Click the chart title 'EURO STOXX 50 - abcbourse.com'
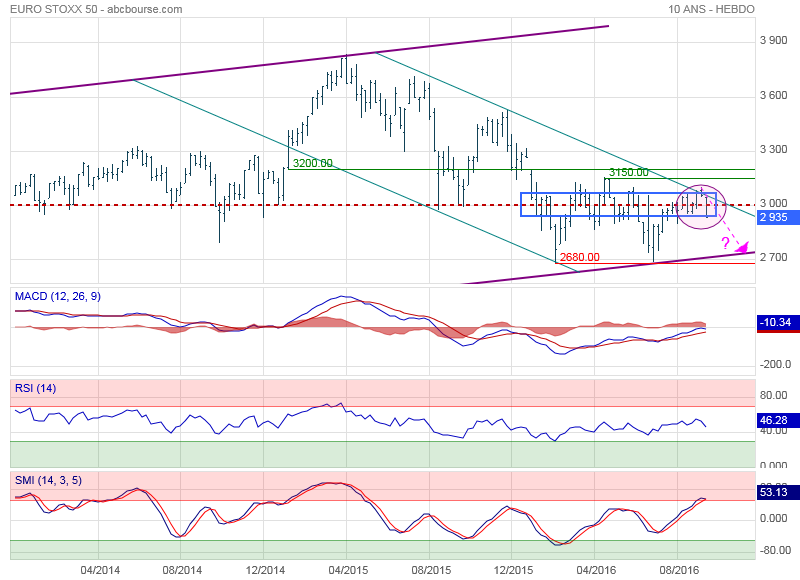Screen dimensions: 800x580 (96, 9)
